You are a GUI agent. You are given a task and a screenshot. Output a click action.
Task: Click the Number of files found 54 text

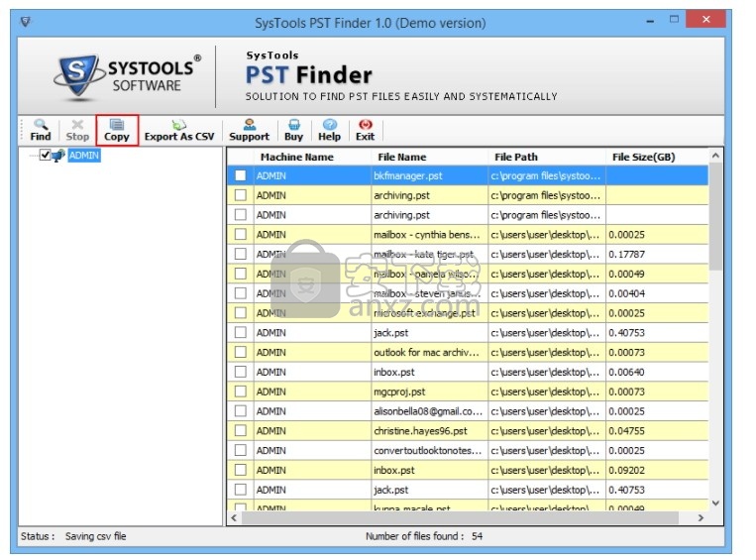pyautogui.click(x=424, y=536)
